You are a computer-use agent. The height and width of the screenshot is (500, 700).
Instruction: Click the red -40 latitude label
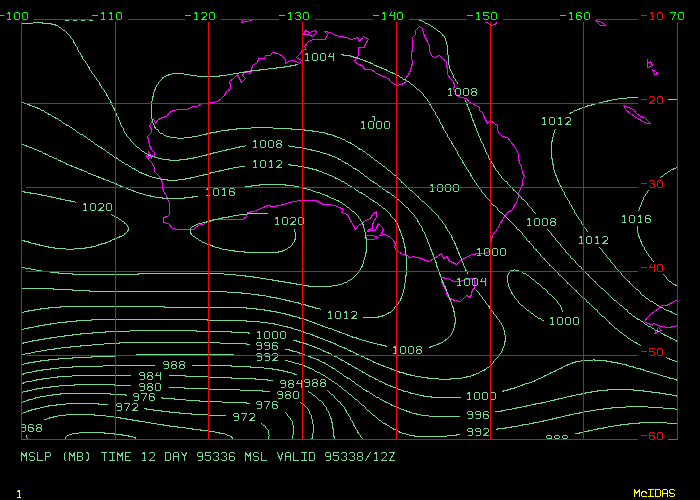(654, 268)
